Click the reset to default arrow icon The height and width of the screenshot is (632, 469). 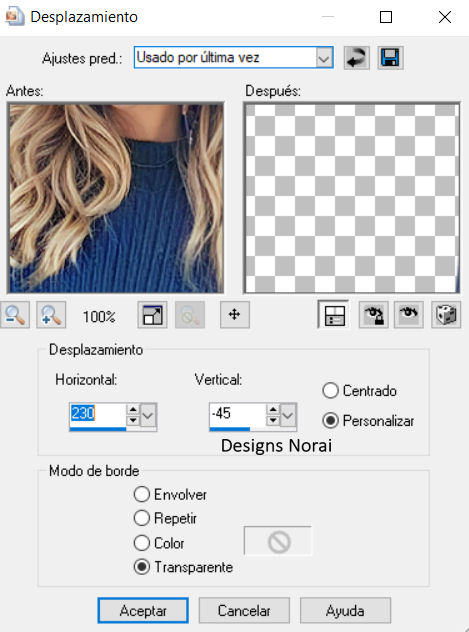tap(357, 58)
